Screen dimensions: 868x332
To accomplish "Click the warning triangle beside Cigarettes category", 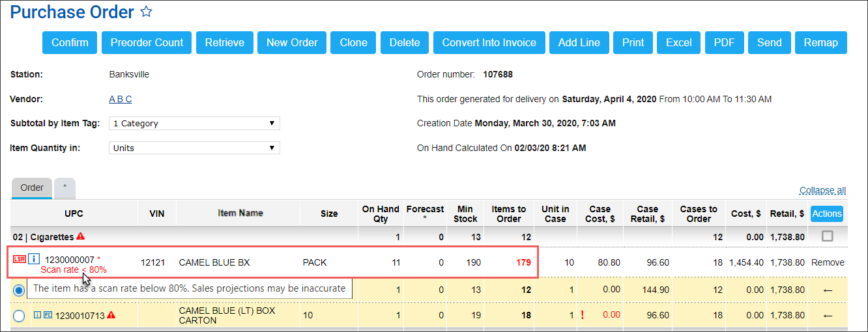I will [x=80, y=236].
